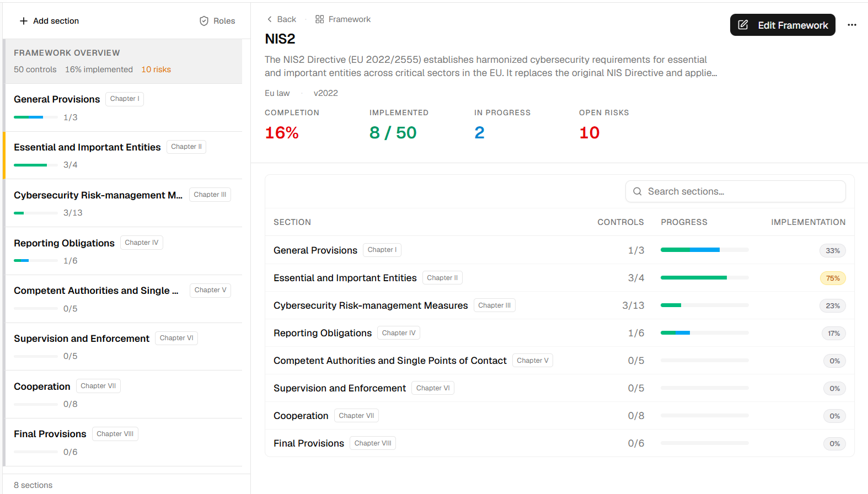868x494 pixels.
Task: Open Essential and Important Entities table row
Action: coord(560,278)
